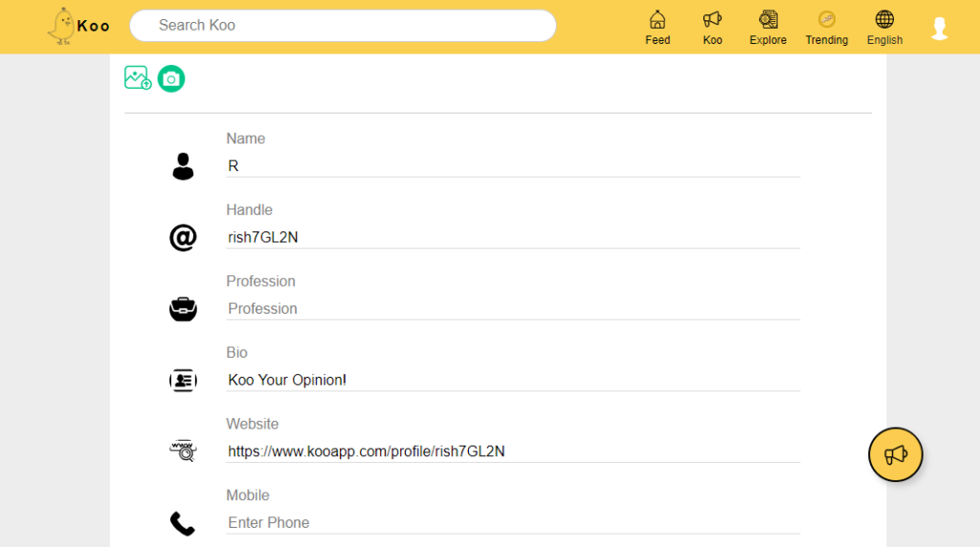The height and width of the screenshot is (547, 980).
Task: Click the floating yellow megaphone button
Action: (x=895, y=454)
